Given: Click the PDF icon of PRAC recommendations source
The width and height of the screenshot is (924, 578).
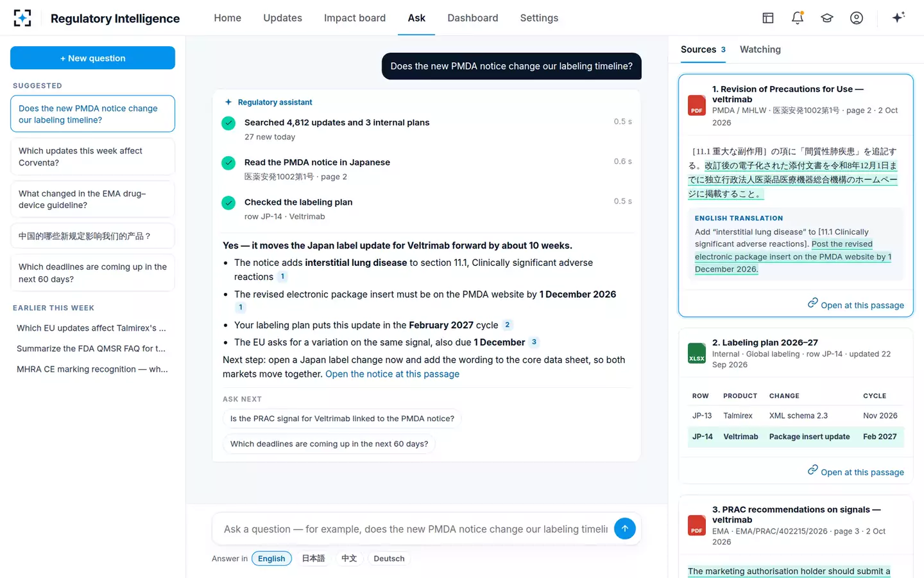Looking at the screenshot, I should pyautogui.click(x=697, y=525).
